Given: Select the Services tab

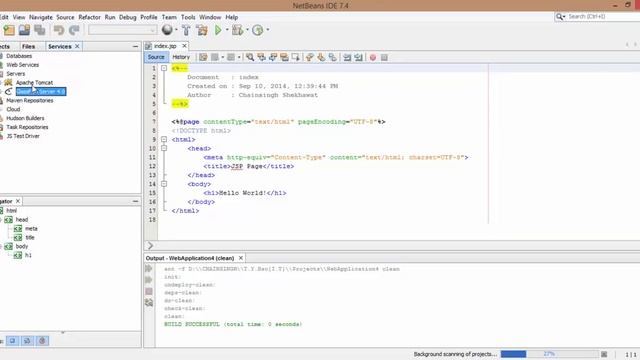Looking at the screenshot, I should tap(60, 47).
